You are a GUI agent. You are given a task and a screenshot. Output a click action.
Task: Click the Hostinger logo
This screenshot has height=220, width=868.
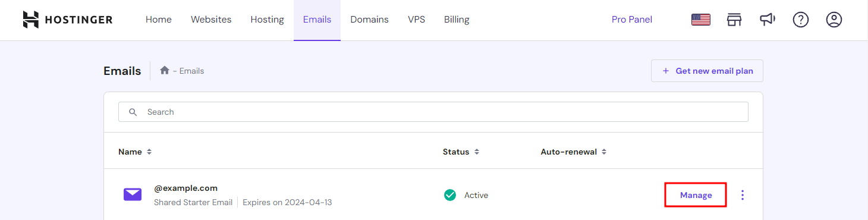(x=67, y=20)
